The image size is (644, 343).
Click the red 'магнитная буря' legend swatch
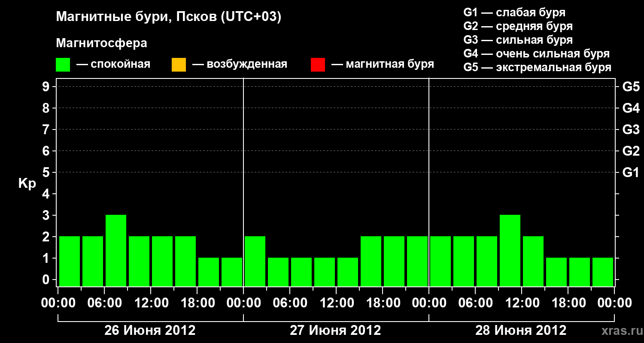point(318,65)
